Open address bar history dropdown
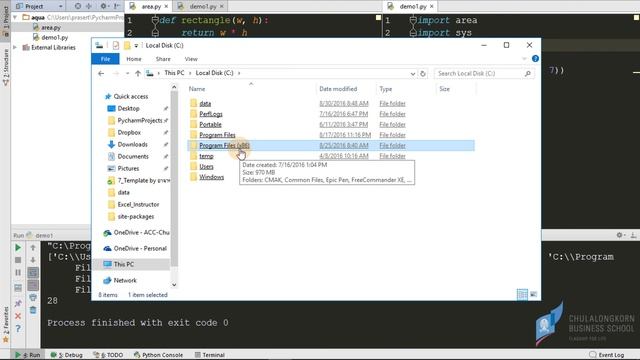 [413, 73]
